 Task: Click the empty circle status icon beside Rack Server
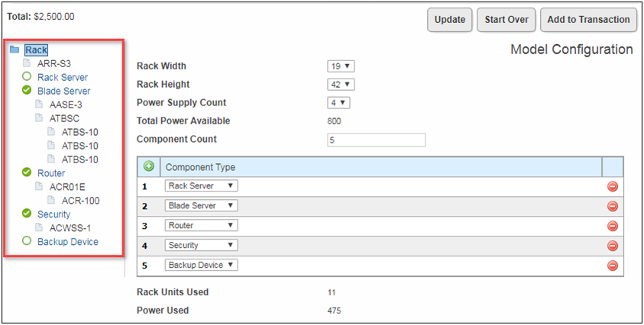pos(27,77)
